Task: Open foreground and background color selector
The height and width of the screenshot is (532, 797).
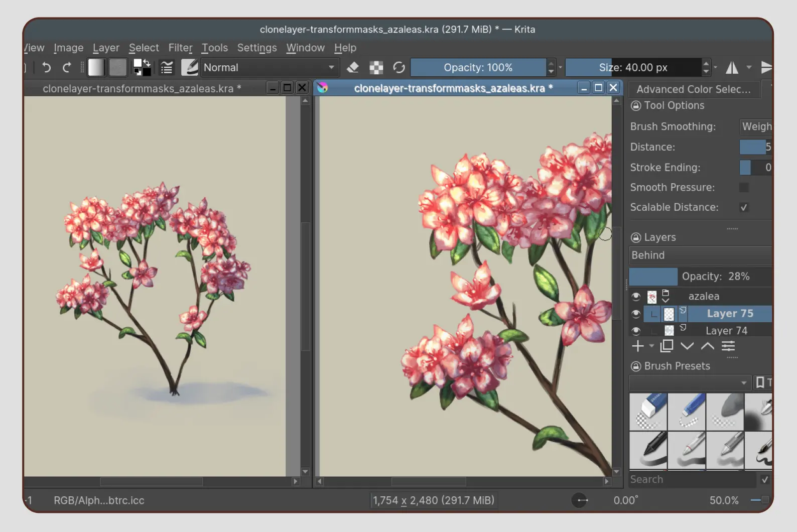Action: [x=142, y=67]
